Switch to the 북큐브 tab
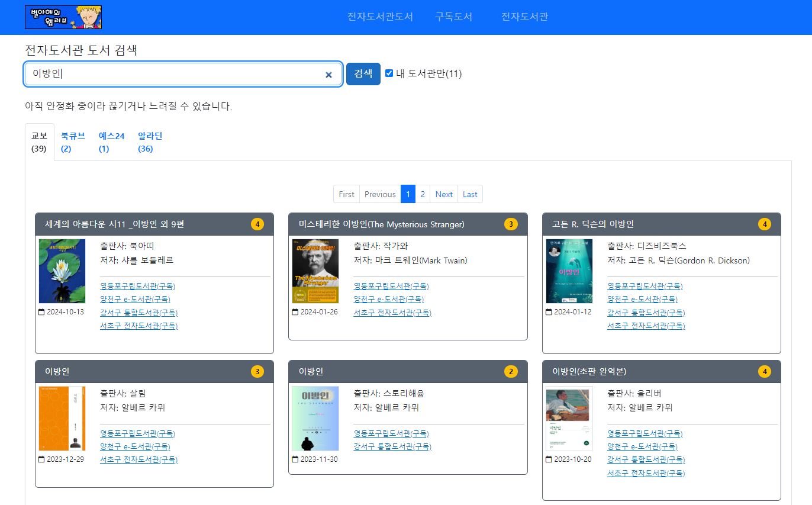The width and height of the screenshot is (812, 505). click(x=73, y=142)
